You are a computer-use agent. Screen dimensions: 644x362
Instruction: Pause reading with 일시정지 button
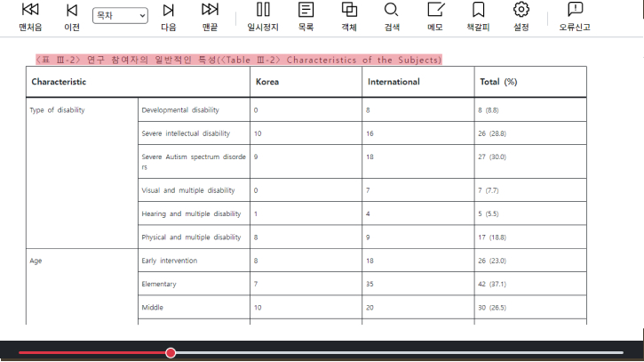click(x=262, y=17)
